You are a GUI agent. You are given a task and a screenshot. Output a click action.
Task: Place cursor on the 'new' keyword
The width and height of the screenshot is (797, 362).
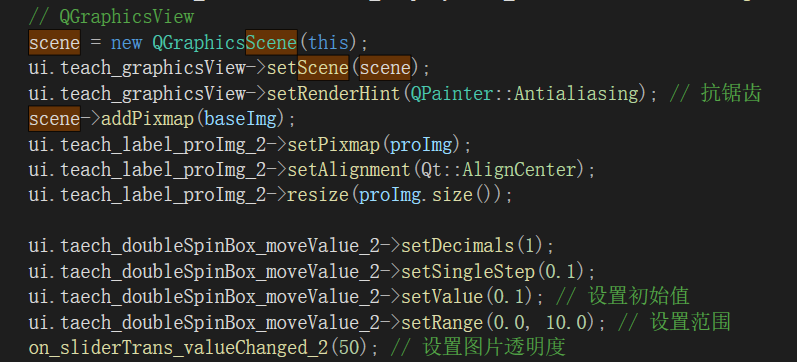click(x=126, y=43)
